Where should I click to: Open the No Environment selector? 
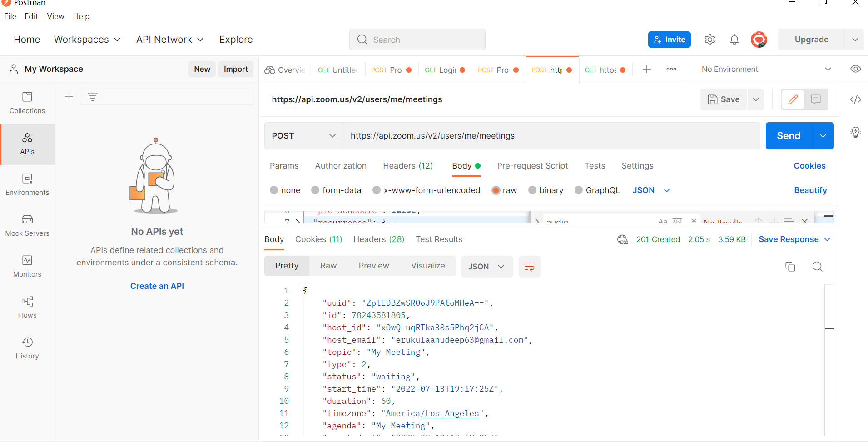tap(763, 69)
